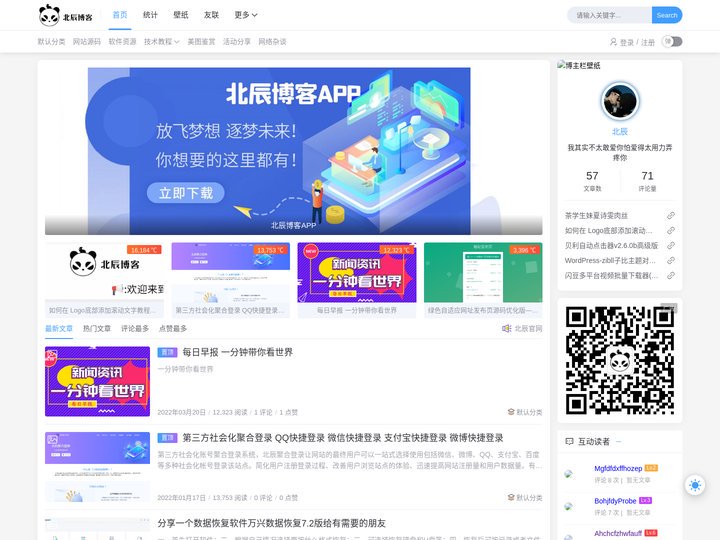Click the announcement speaker icon
The width and height of the screenshot is (720, 540).
(506, 329)
